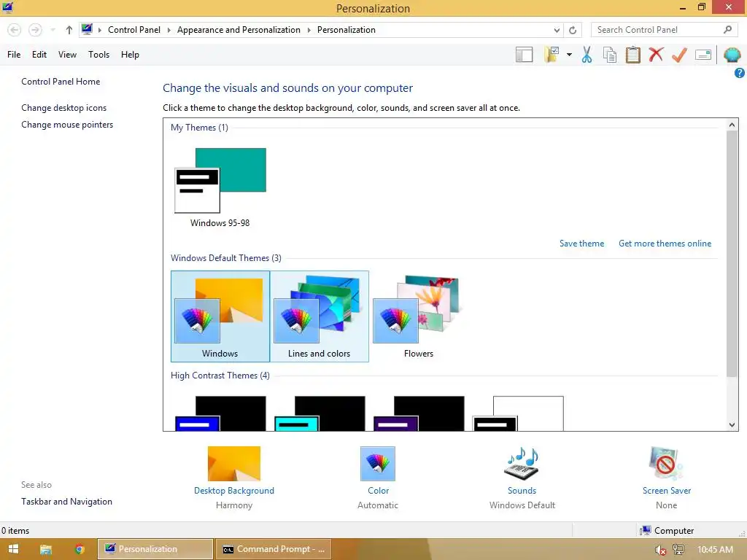The height and width of the screenshot is (560, 747).
Task: Click the 10:45 AM clock
Action: pyautogui.click(x=715, y=550)
